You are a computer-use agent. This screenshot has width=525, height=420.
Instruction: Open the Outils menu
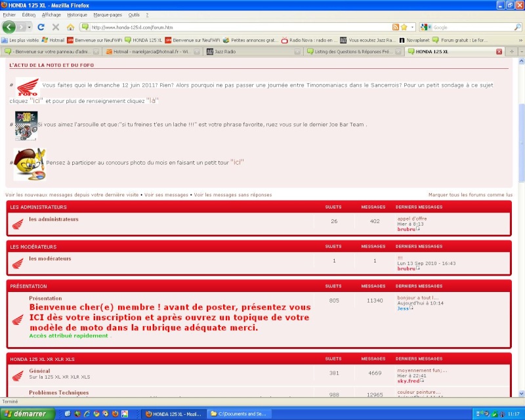point(134,14)
